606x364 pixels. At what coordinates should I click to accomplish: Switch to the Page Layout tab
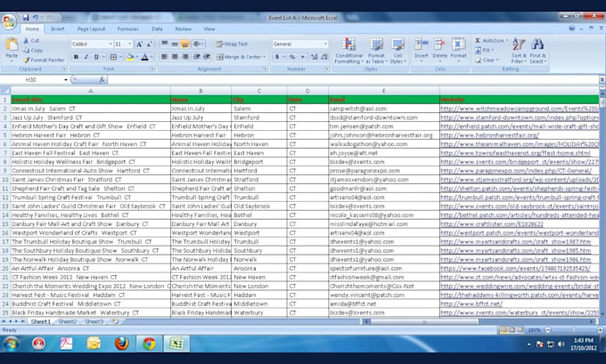(x=91, y=29)
